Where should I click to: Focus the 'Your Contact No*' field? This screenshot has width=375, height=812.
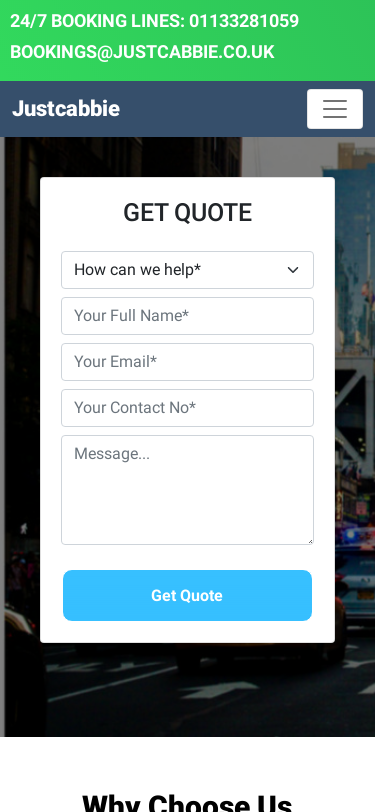(188, 408)
